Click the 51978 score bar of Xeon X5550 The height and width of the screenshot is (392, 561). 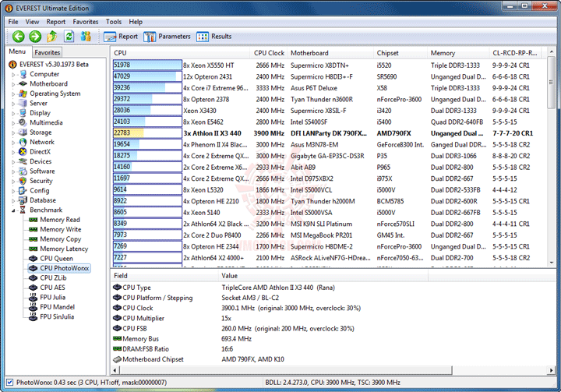tap(147, 65)
